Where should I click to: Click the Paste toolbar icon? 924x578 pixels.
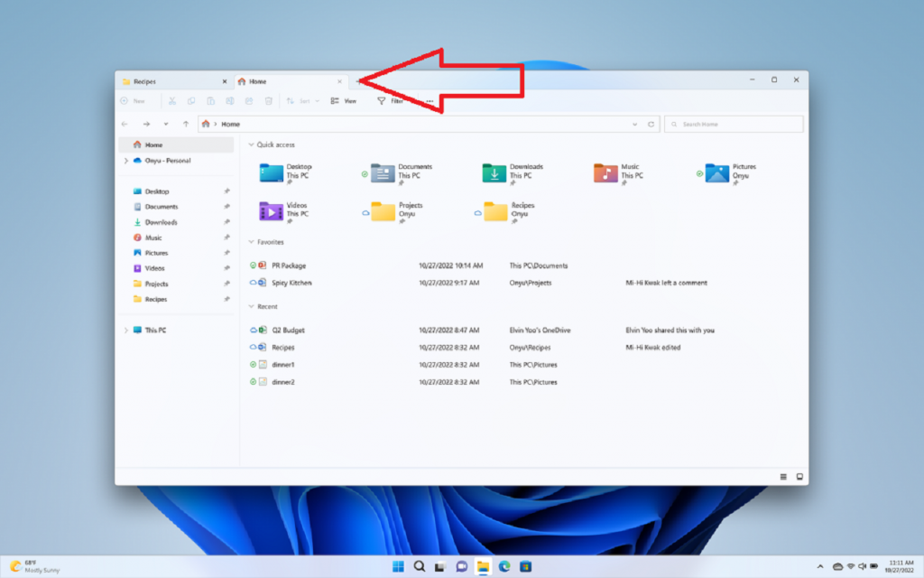(x=209, y=100)
